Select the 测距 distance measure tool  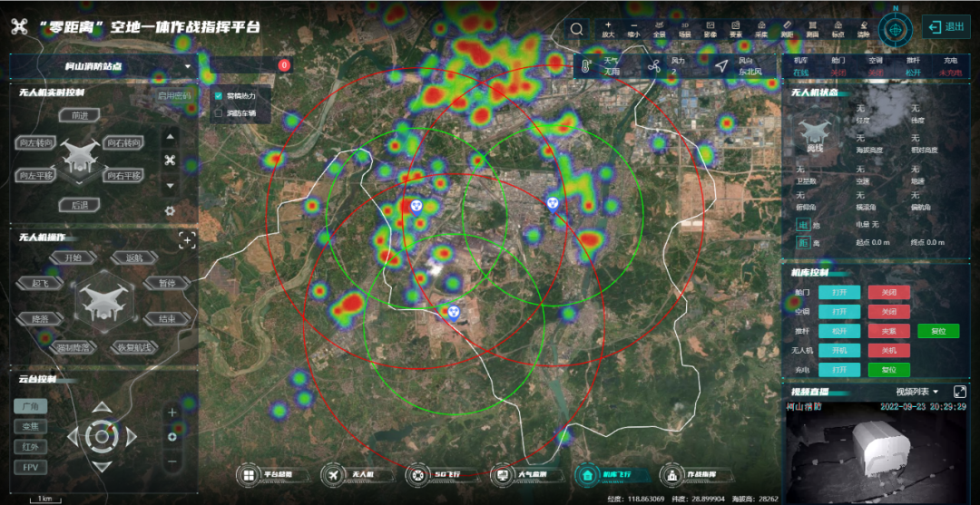pyautogui.click(x=787, y=27)
